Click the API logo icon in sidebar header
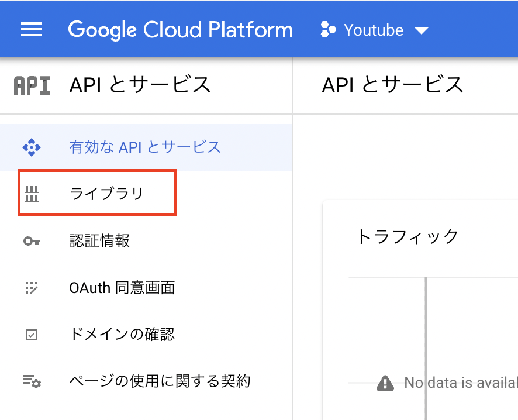This screenshot has height=420, width=518. 32,85
